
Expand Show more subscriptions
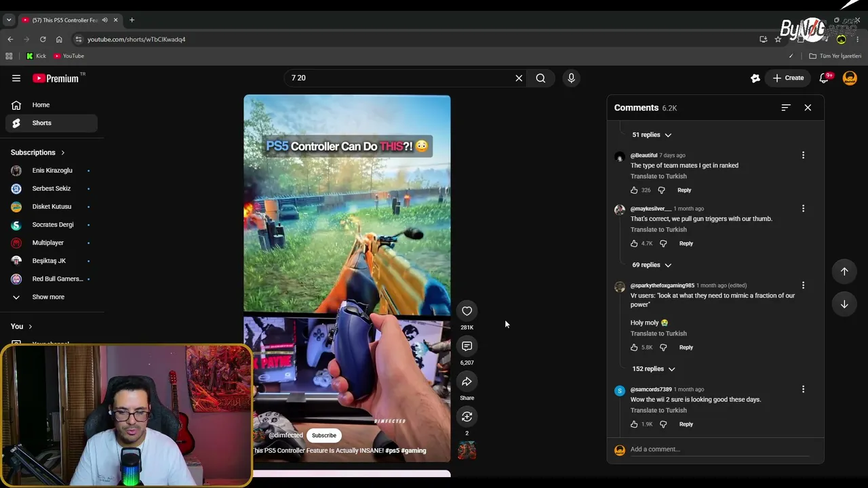click(x=49, y=297)
